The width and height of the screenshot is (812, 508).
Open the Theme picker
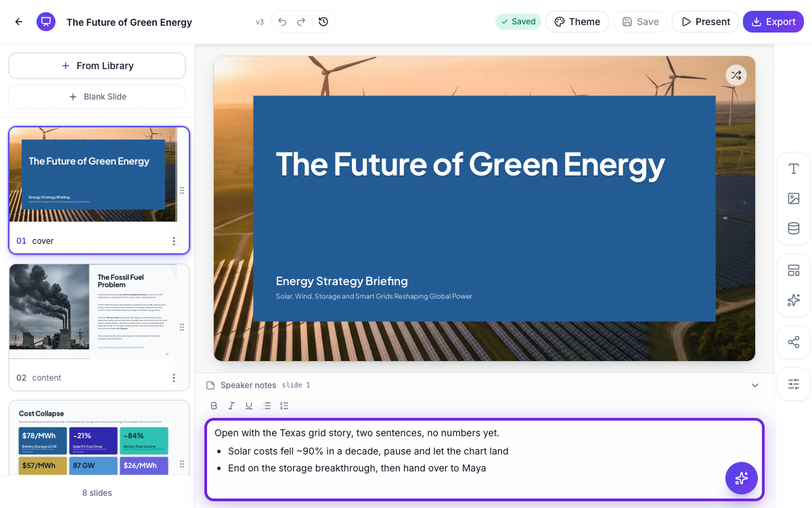pyautogui.click(x=577, y=22)
